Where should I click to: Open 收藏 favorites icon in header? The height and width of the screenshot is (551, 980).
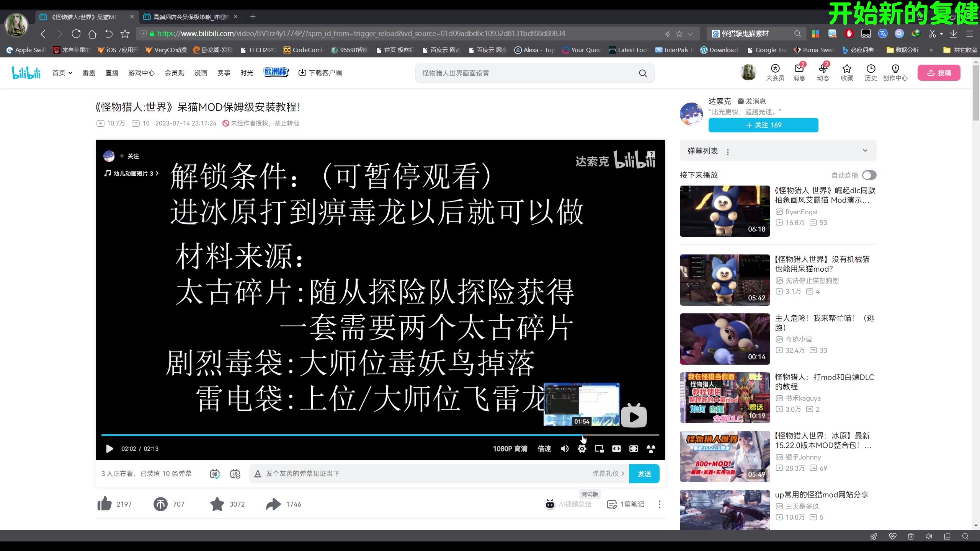(847, 72)
